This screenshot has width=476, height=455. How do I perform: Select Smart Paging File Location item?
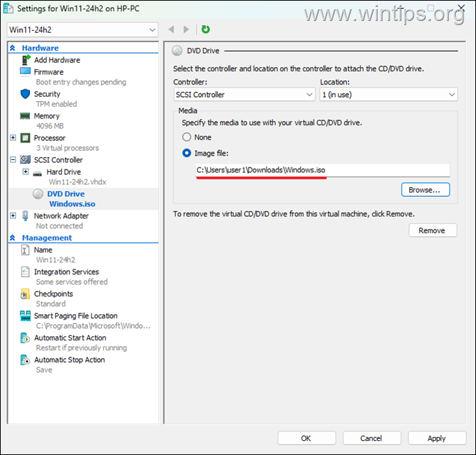[75, 315]
